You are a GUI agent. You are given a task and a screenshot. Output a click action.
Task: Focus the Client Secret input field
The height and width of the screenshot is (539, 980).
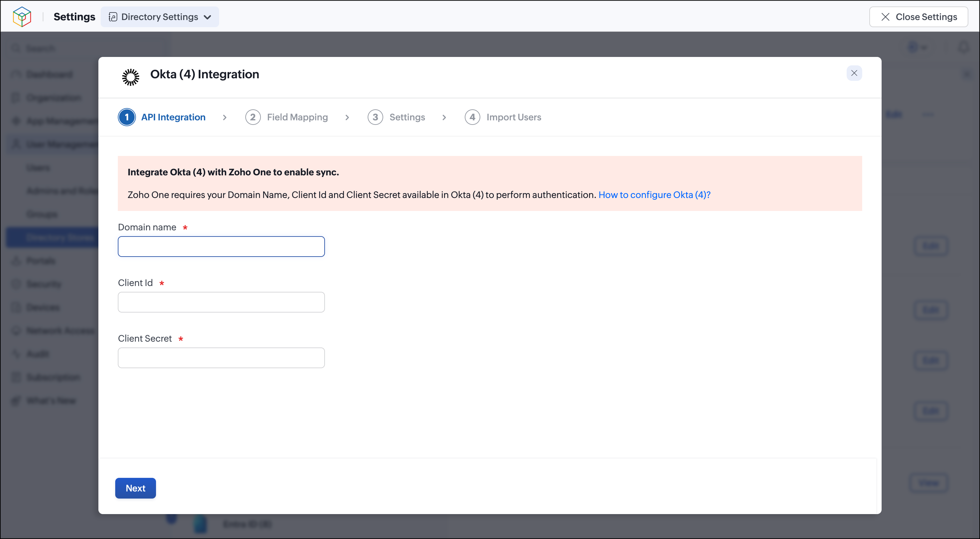[x=221, y=357]
